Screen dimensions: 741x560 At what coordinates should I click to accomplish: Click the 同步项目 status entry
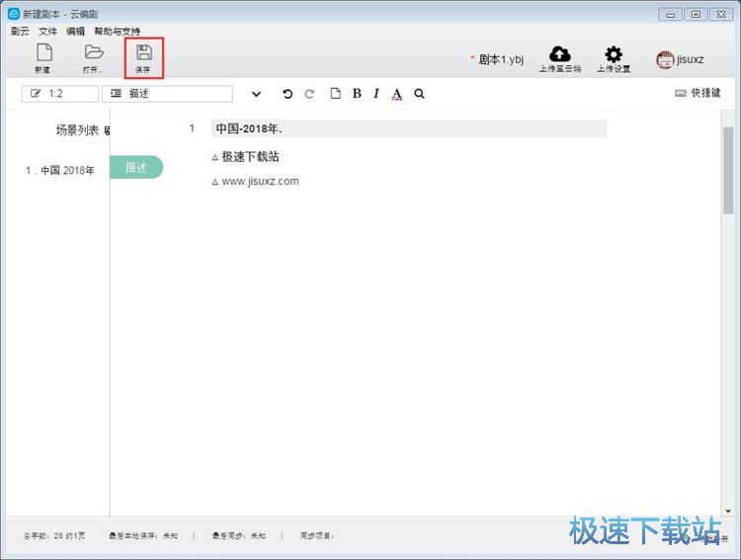pyautogui.click(x=317, y=536)
